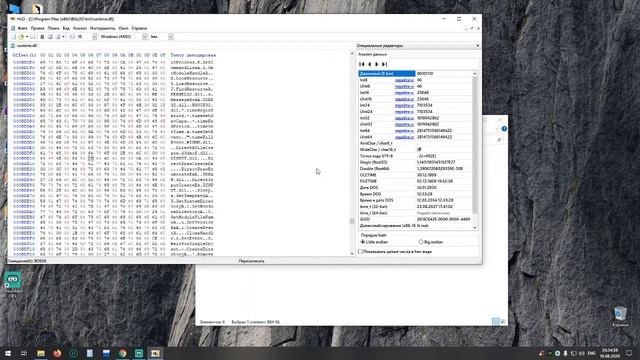
Task: Open the Справка menu
Action: coord(139,28)
